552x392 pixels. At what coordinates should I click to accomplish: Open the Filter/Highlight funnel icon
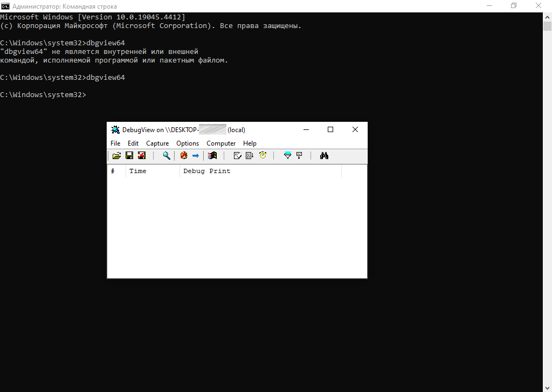(x=287, y=156)
